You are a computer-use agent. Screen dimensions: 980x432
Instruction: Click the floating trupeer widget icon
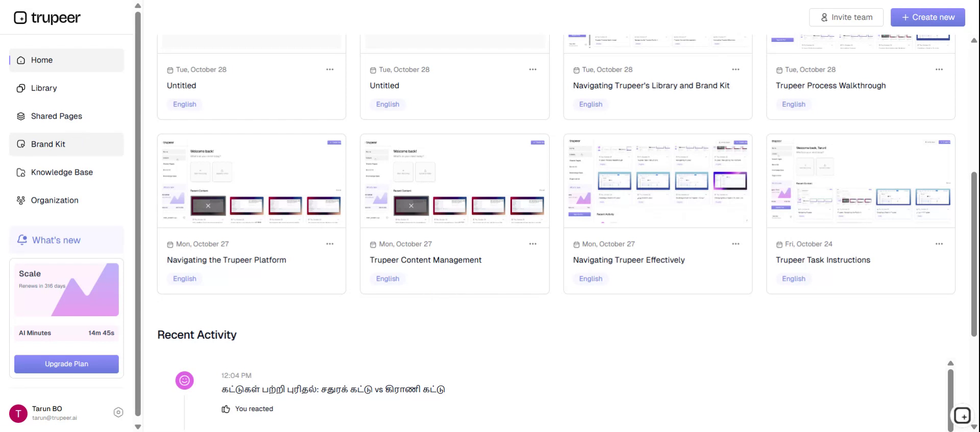click(963, 416)
